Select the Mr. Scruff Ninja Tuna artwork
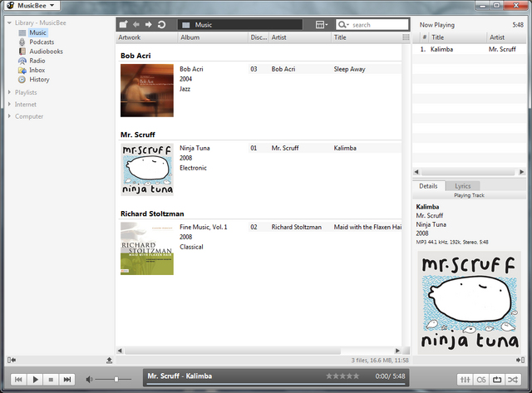Viewport: 532px width, 393px height. click(x=147, y=169)
